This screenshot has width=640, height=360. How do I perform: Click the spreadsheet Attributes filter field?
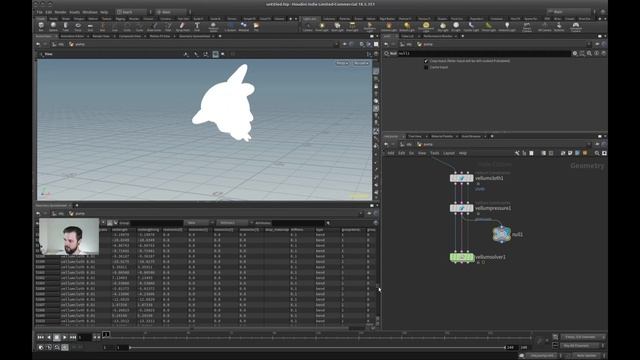(298, 223)
